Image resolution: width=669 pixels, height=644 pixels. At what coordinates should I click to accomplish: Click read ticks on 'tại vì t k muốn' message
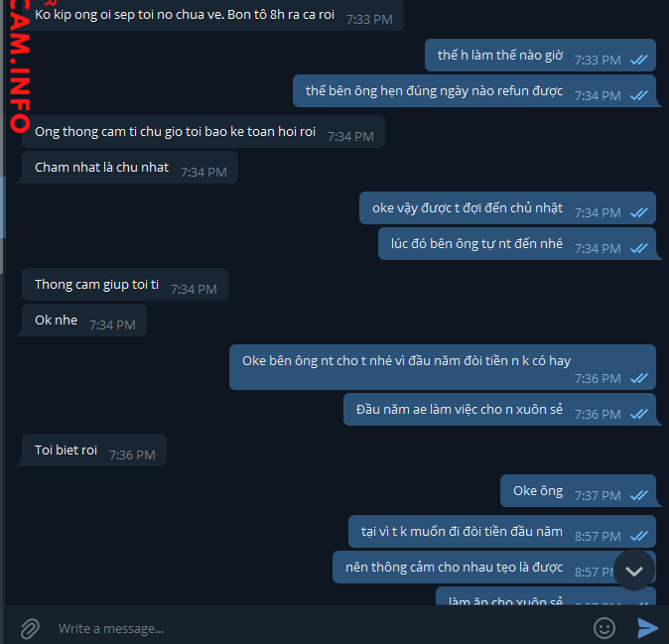[639, 536]
